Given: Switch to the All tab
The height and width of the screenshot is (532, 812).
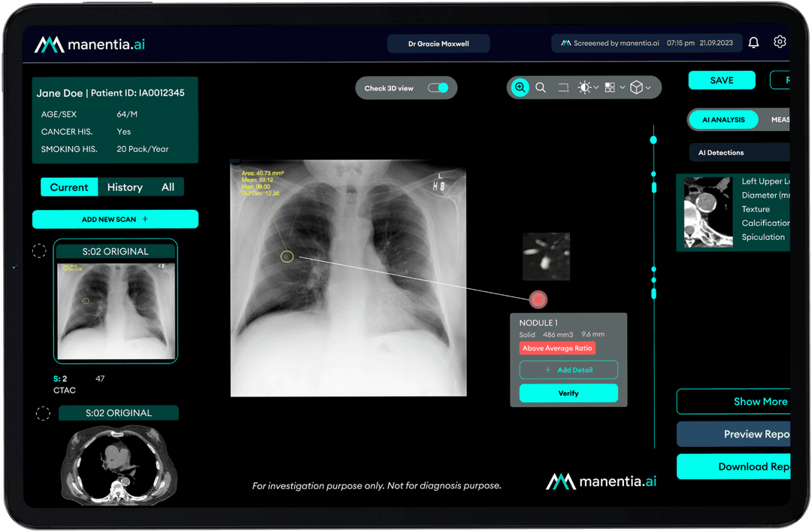Looking at the screenshot, I should pyautogui.click(x=168, y=187).
